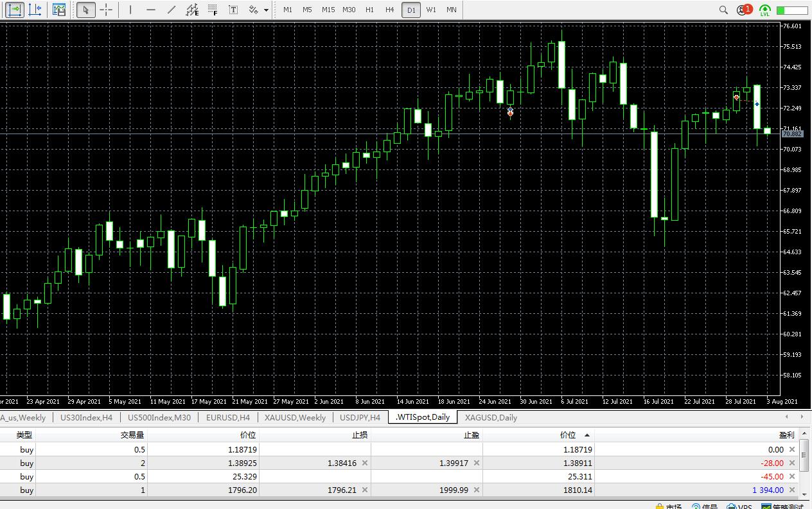Expand the objects tool dropdown arrow
This screenshot has width=812, height=509.
coord(266,10)
